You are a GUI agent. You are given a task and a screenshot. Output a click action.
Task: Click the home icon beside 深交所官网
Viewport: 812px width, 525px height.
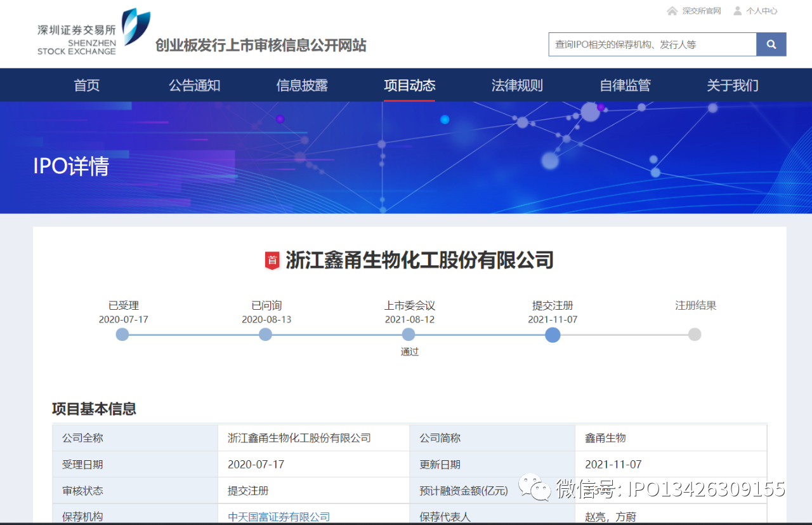(672, 11)
